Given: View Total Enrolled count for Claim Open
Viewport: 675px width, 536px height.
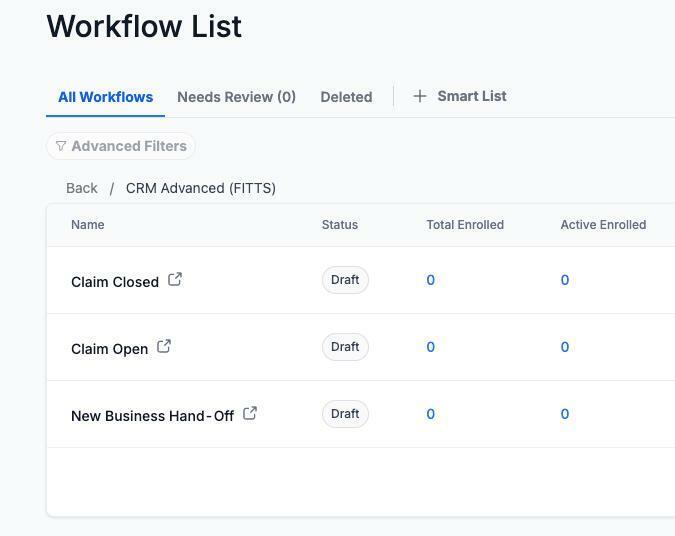Looking at the screenshot, I should (x=430, y=347).
